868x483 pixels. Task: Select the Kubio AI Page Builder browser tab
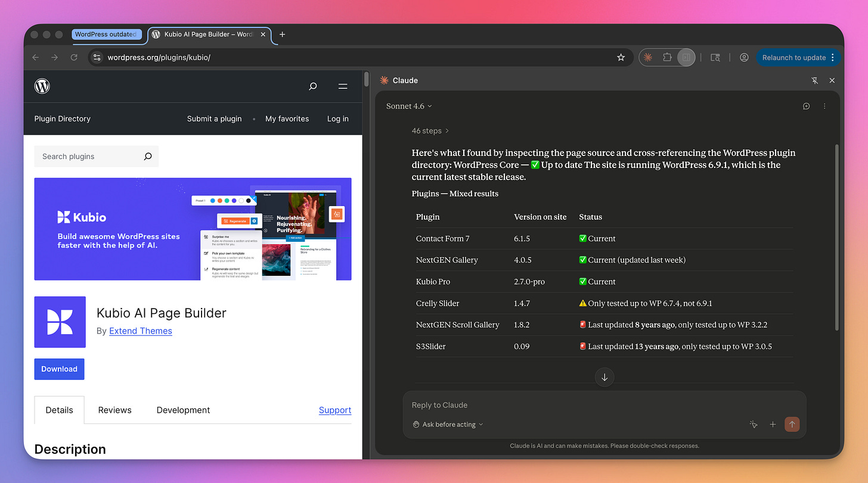click(209, 35)
